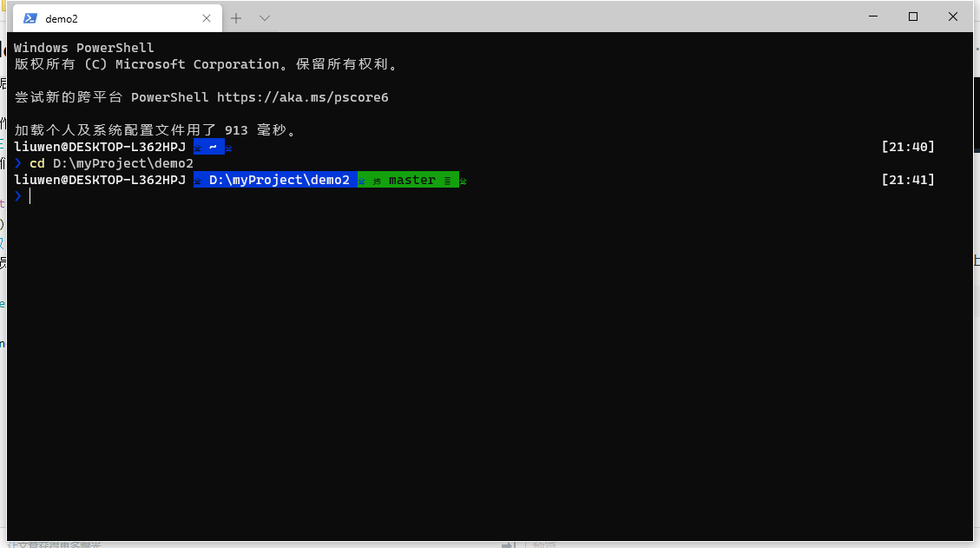980x548 pixels.
Task: Select the demo2 terminal tab
Action: pos(117,18)
